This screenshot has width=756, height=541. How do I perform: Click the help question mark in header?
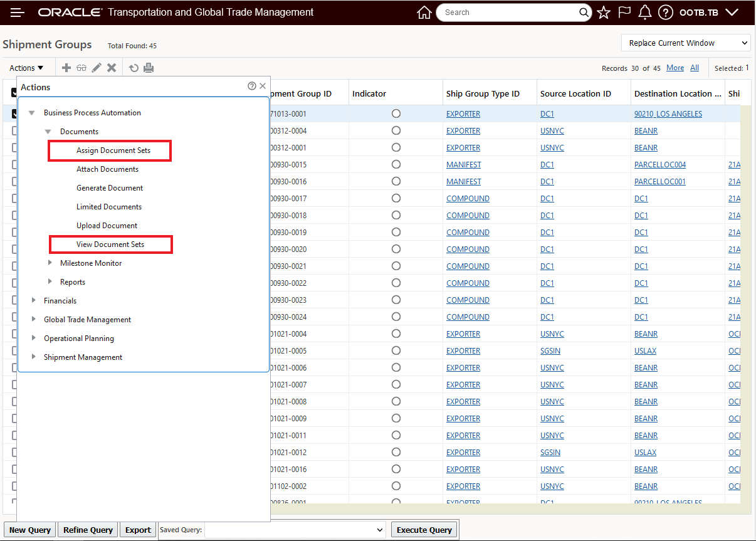point(666,13)
